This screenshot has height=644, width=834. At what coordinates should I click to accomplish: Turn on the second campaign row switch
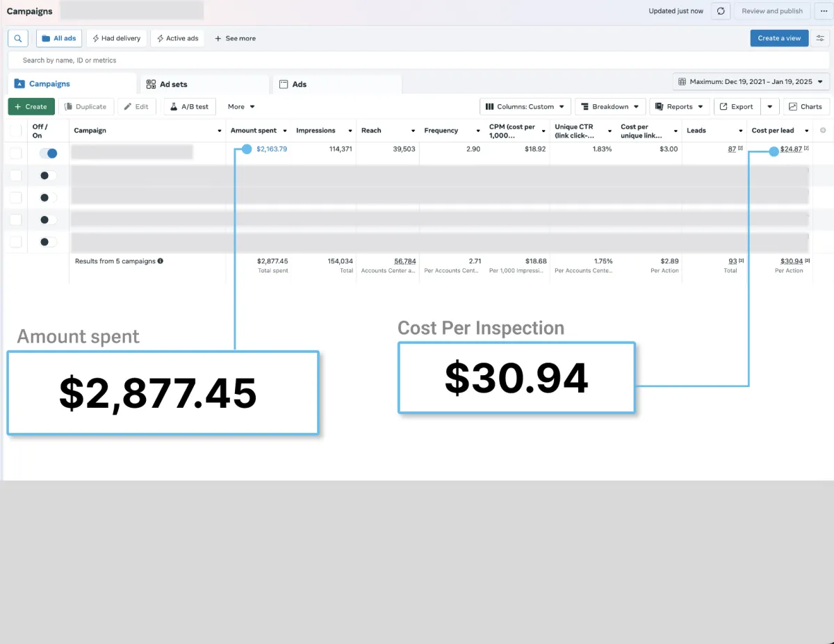coord(48,176)
